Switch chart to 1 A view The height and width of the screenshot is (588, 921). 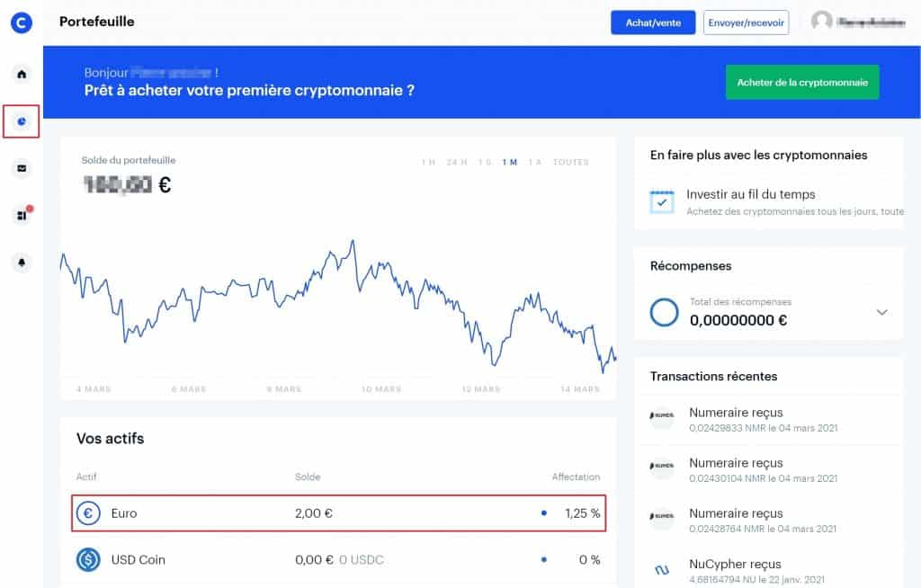tap(533, 162)
